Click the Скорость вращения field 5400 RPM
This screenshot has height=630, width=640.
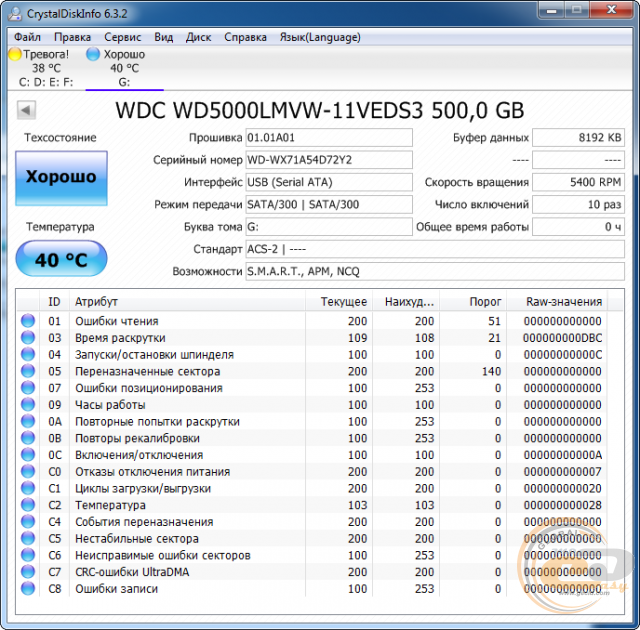(578, 182)
